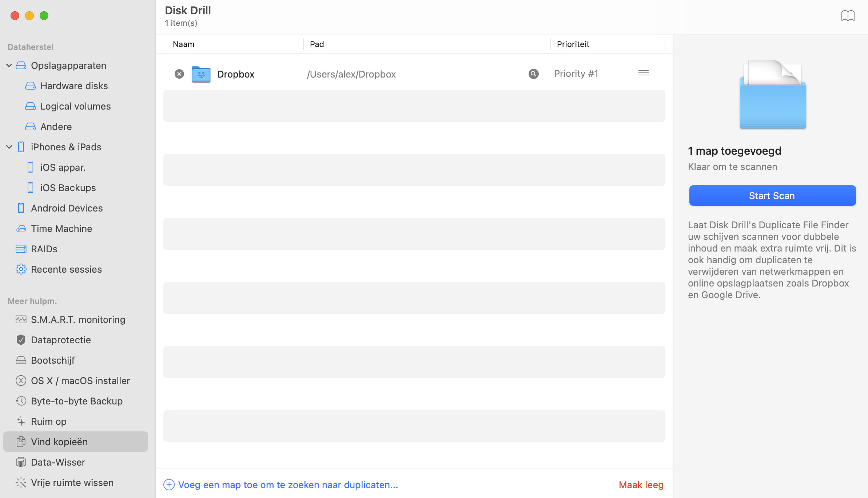
Task: Click the Recente sessies gear icon
Action: click(21, 269)
